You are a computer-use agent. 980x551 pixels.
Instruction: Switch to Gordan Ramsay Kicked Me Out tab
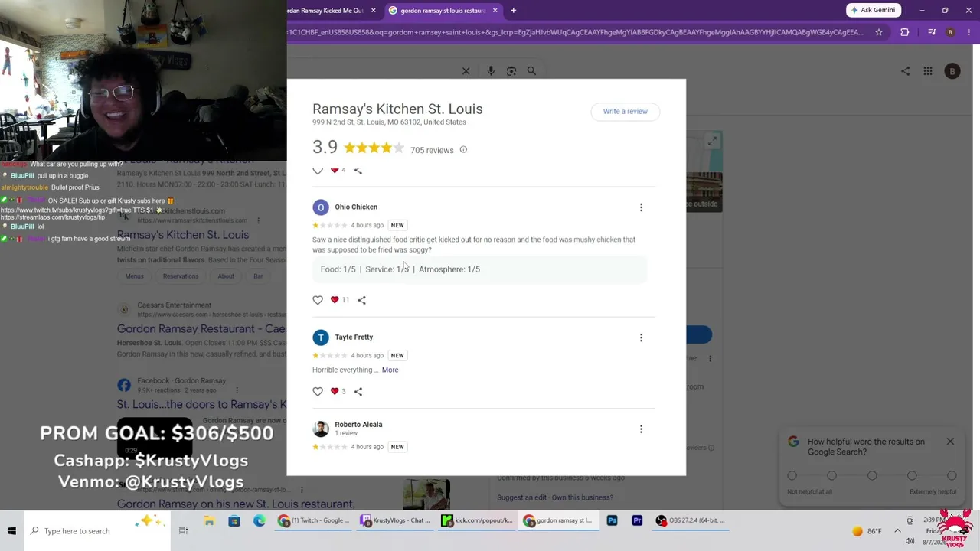(x=325, y=11)
